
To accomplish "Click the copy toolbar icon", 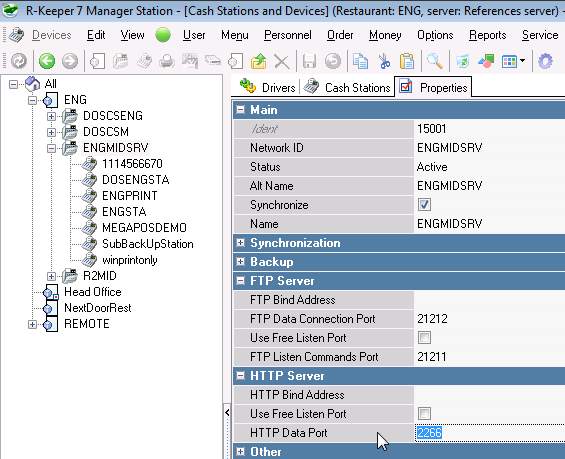I will pos(360,61).
